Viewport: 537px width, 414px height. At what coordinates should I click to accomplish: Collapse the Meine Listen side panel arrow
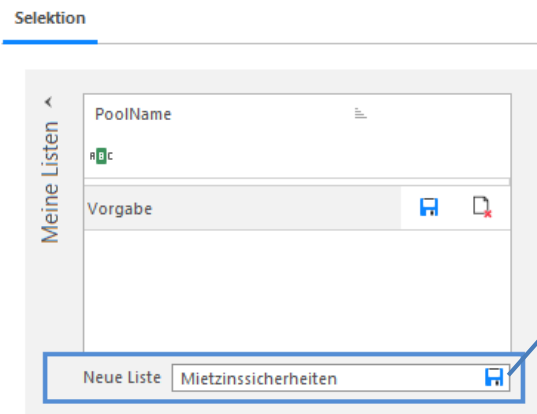click(49, 102)
